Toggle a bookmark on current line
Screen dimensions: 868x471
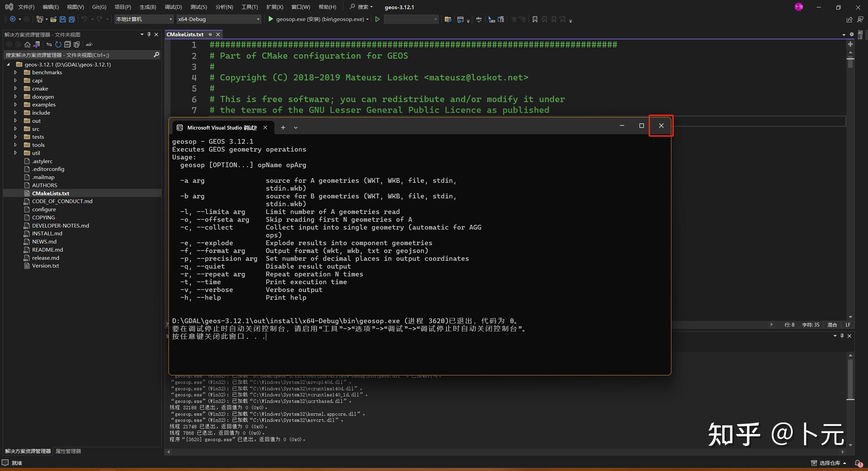pyautogui.click(x=535, y=19)
